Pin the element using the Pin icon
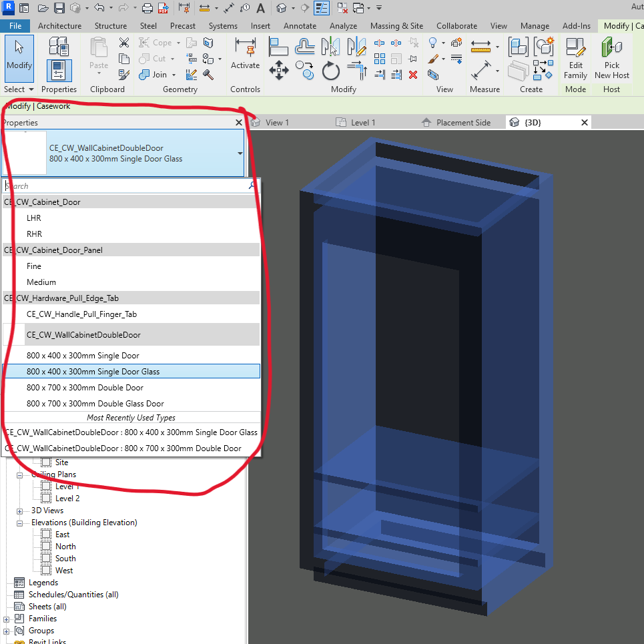This screenshot has height=644, width=644. coord(412,58)
